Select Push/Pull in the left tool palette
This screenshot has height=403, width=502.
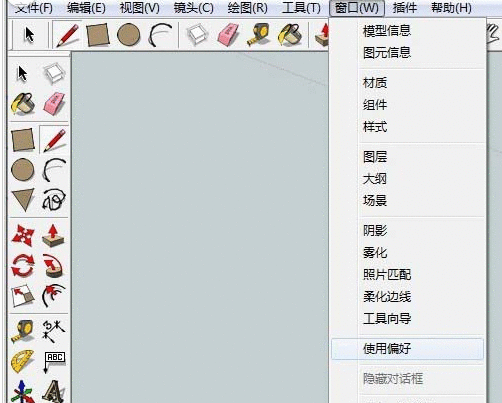(x=53, y=236)
